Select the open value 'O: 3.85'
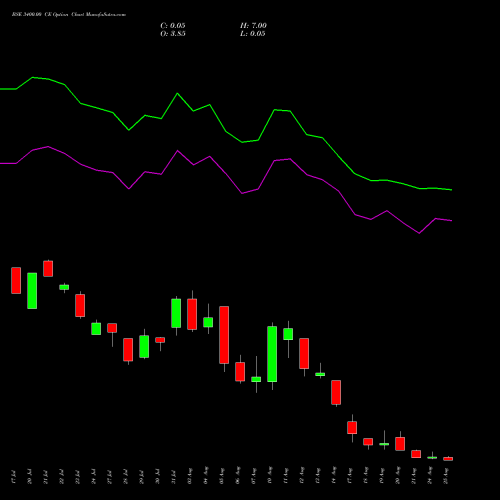Viewport: 500px width, 500px height. (173, 34)
